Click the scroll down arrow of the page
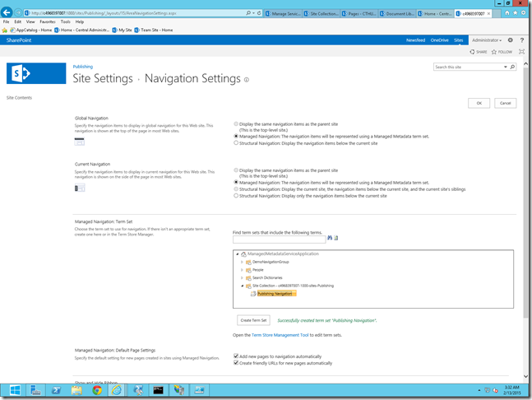 (x=525, y=376)
